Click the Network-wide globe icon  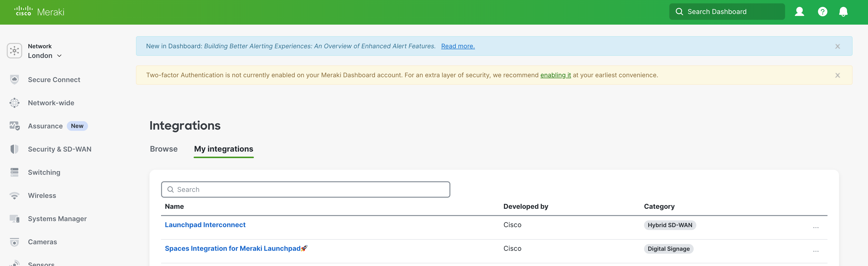14,103
